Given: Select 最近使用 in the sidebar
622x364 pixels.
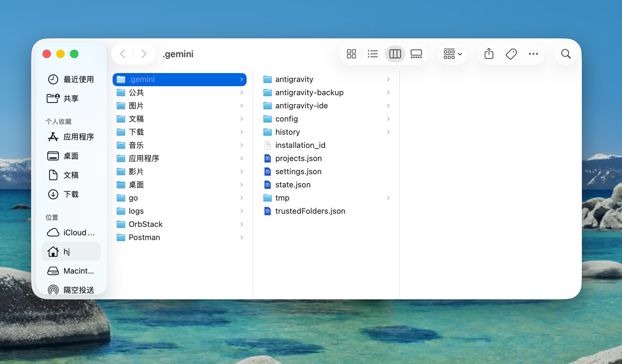Looking at the screenshot, I should pyautogui.click(x=71, y=79).
